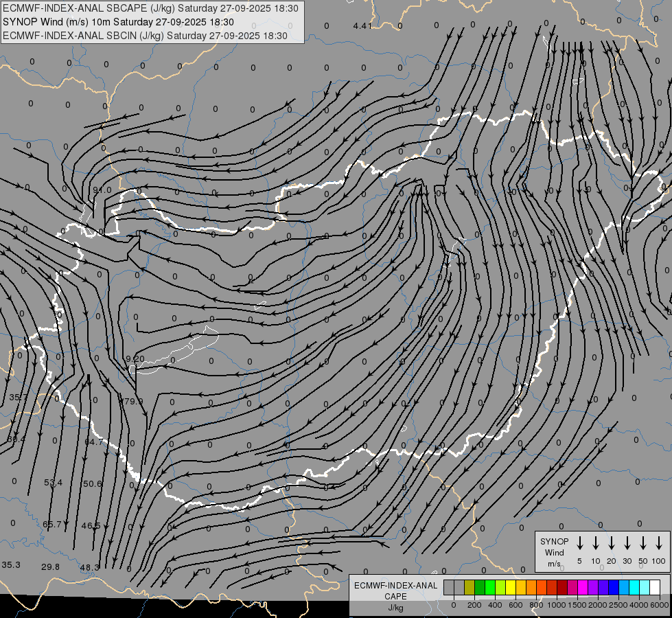Viewport: 672px width, 618px height.
Task: Click the 20 m/s wind arrow in legend
Action: pos(612,542)
